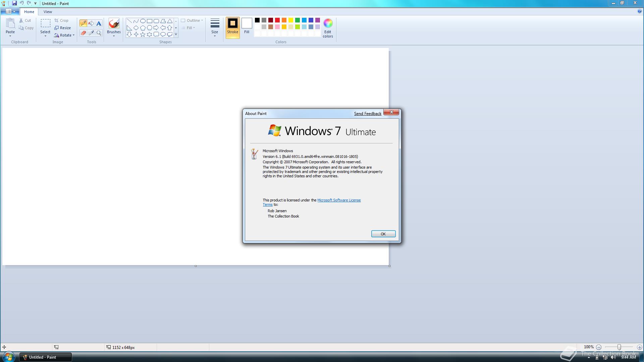Select the Text tool
644x362 pixels.
tap(99, 23)
